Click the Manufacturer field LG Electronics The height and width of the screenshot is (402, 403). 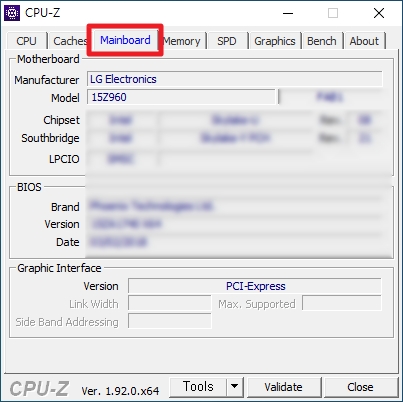pyautogui.click(x=234, y=79)
